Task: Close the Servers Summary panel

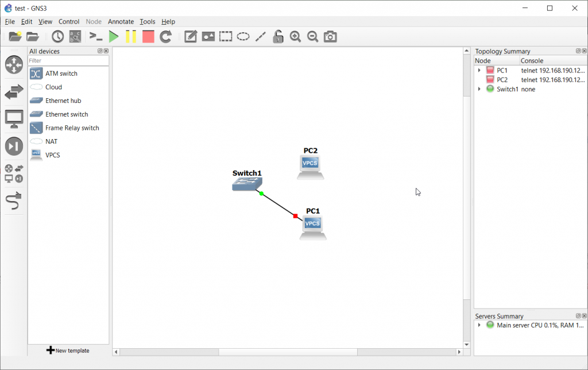Action: click(584, 316)
